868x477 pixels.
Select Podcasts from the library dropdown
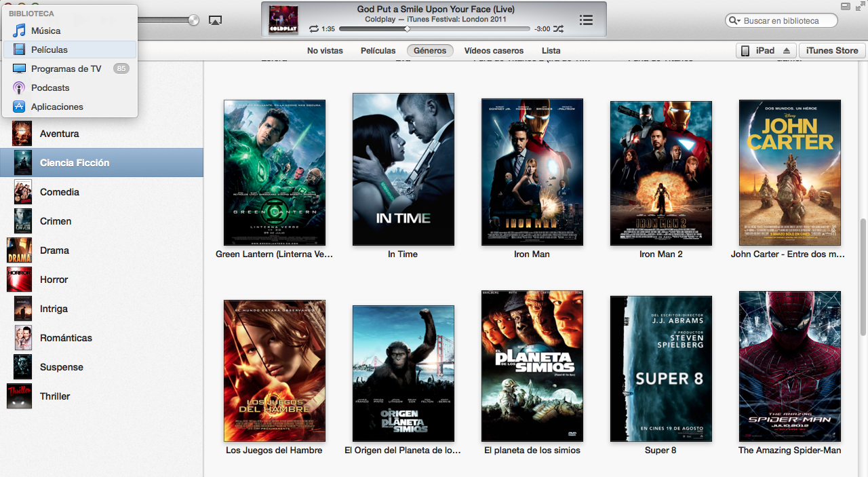click(50, 88)
